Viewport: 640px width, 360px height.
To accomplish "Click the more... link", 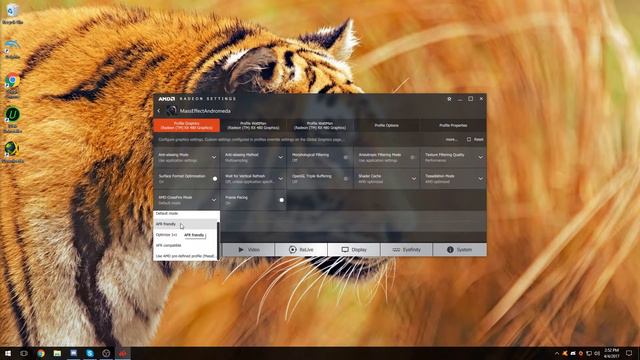I will pos(451,140).
